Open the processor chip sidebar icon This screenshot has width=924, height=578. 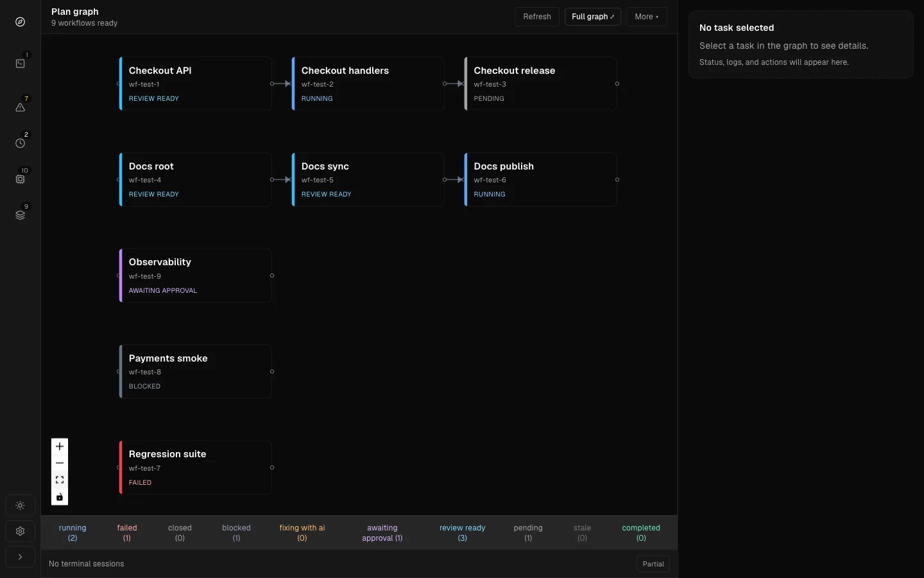(x=21, y=179)
